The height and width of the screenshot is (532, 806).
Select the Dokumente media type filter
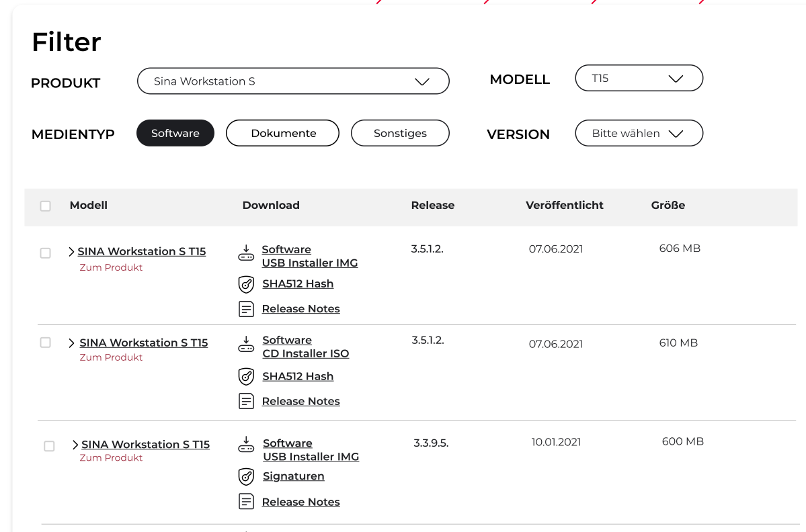click(283, 133)
